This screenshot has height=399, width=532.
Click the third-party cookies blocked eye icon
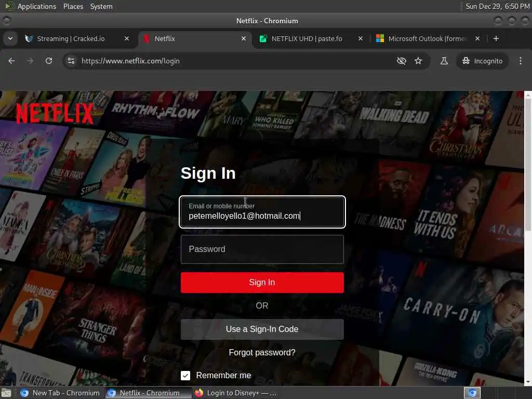[x=402, y=61]
